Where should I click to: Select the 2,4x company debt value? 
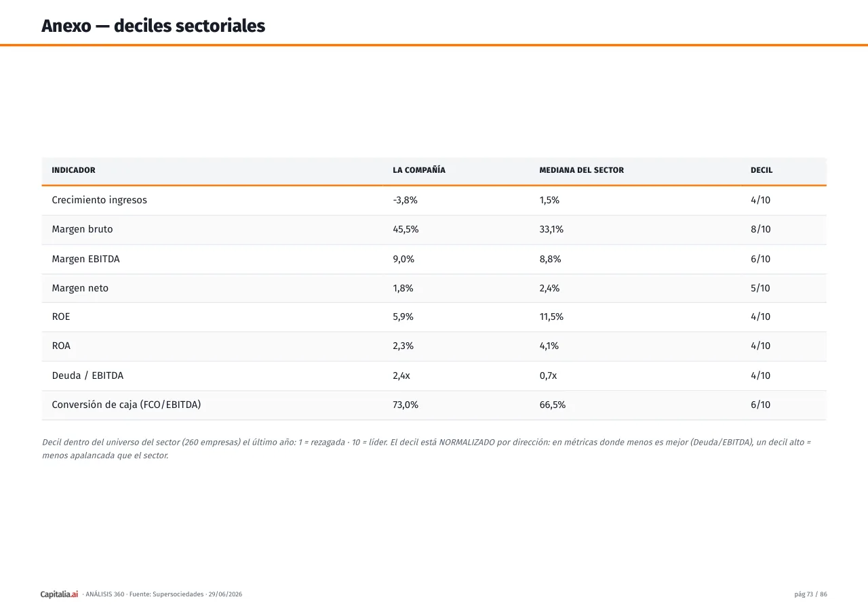click(x=401, y=375)
